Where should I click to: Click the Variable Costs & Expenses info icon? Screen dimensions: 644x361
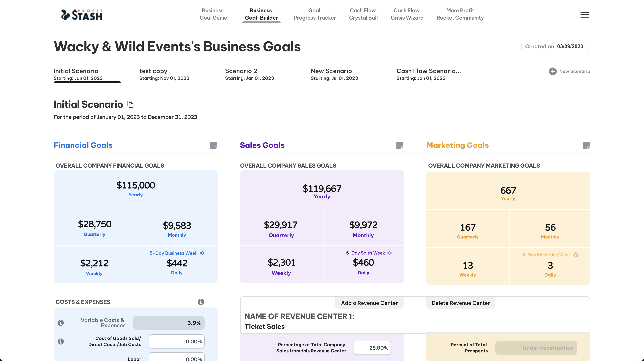(x=61, y=323)
